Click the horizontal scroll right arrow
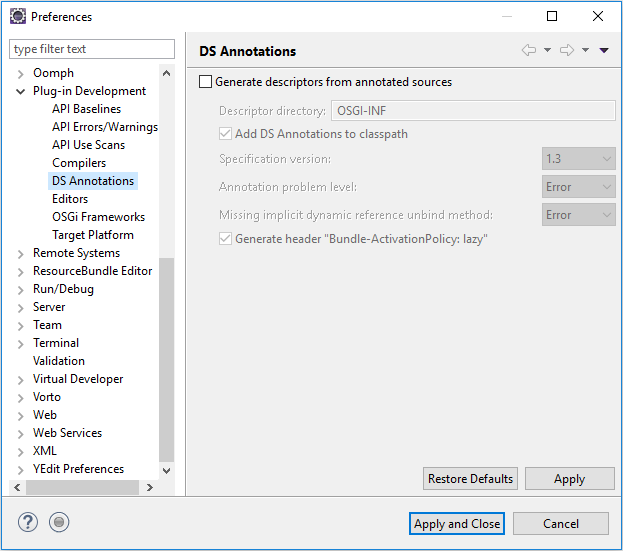The height and width of the screenshot is (551, 623). point(150,487)
